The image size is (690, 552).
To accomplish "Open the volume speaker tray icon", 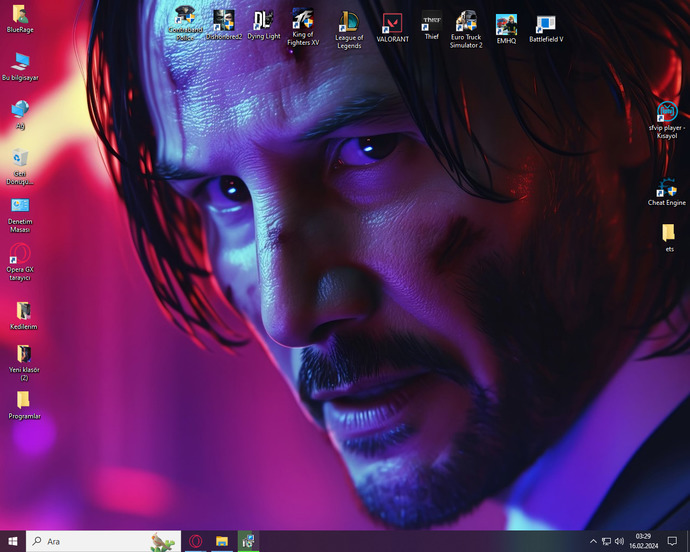I will (619, 541).
